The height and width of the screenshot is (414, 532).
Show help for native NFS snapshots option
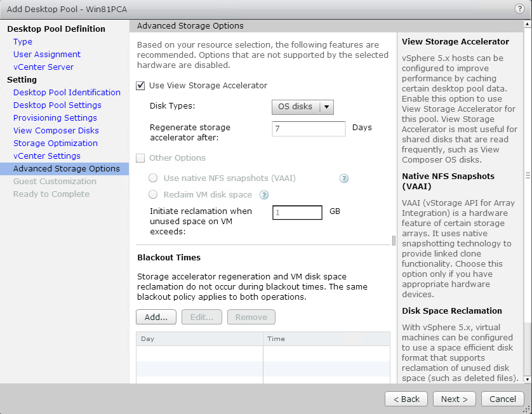point(344,178)
